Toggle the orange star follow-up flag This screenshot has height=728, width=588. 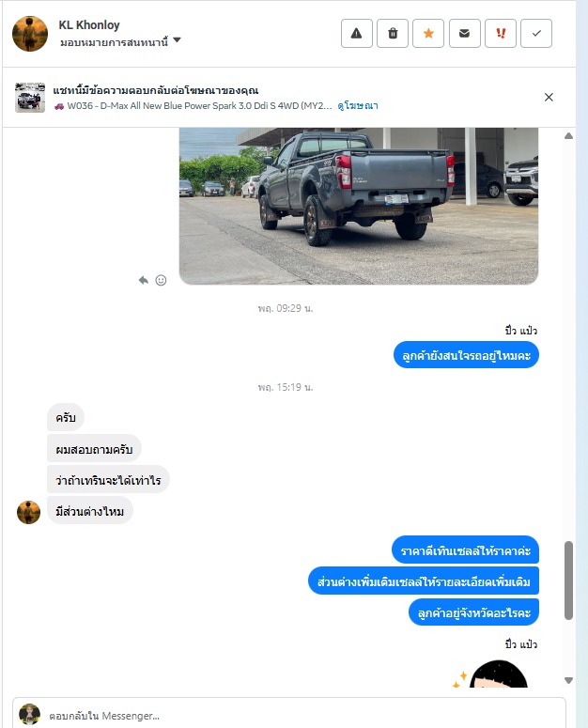pyautogui.click(x=428, y=34)
